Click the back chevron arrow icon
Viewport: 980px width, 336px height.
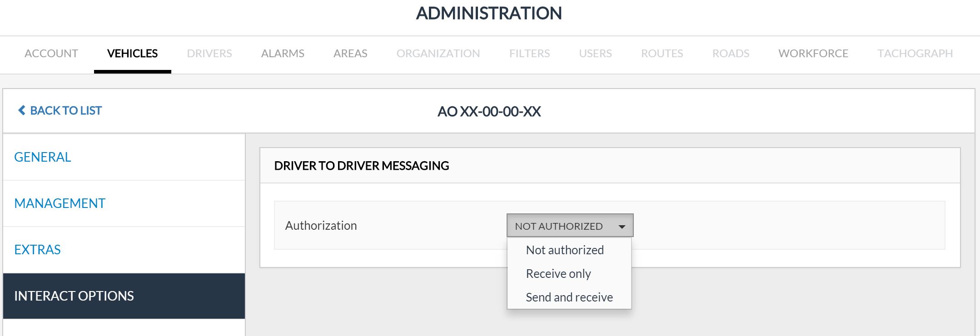[x=21, y=110]
